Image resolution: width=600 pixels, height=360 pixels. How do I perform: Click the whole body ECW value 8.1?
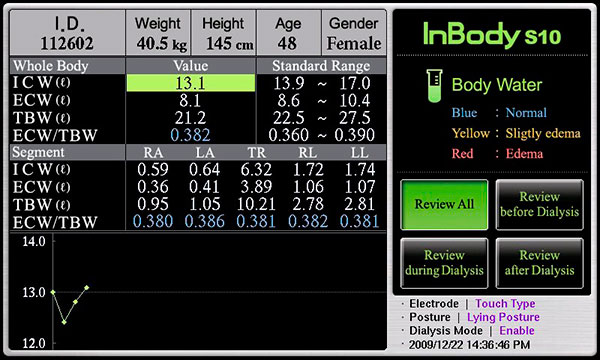tap(190, 101)
